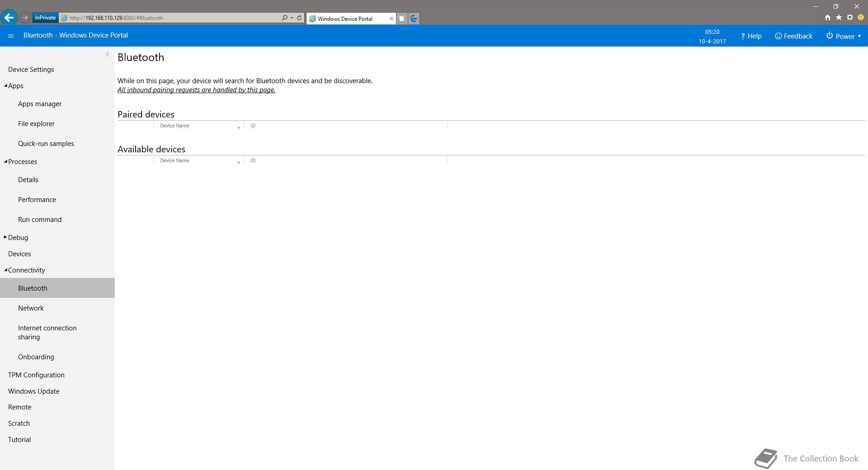Minimize the browser window

(816, 6)
